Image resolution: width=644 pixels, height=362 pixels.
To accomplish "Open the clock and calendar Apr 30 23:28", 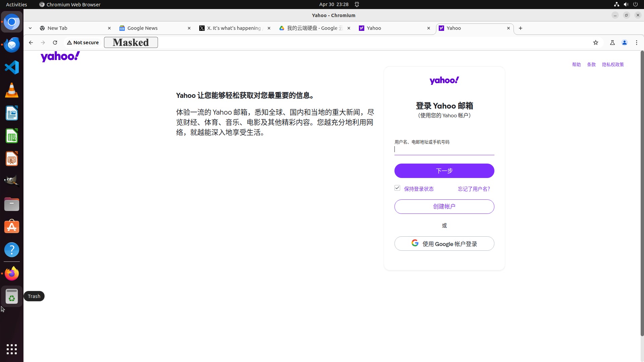I will coord(334,4).
